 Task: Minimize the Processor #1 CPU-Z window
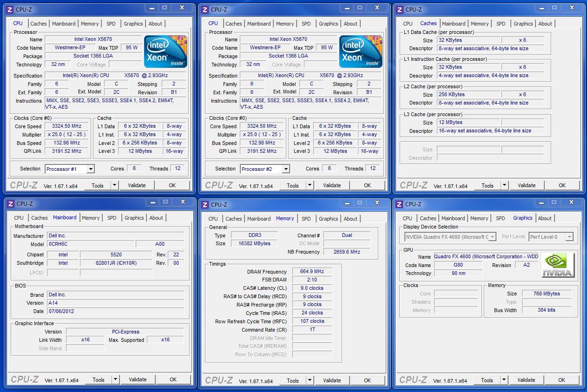click(152, 7)
